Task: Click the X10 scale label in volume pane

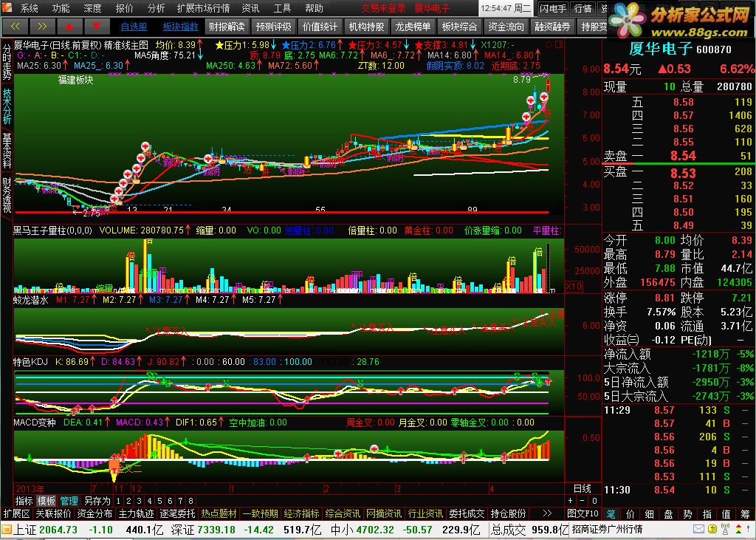Action: click(573, 286)
